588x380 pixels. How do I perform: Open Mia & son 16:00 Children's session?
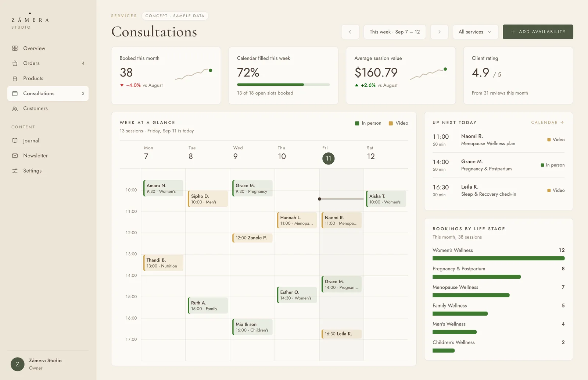(252, 327)
